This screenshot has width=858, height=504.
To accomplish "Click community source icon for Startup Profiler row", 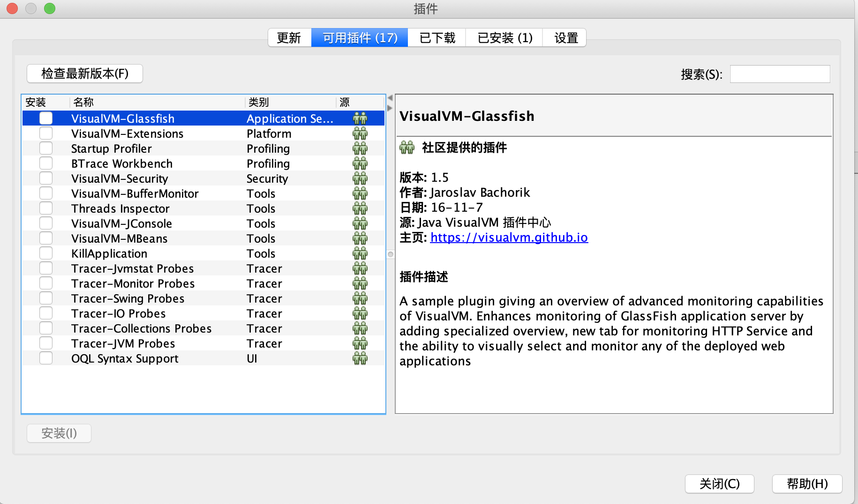I will point(360,148).
